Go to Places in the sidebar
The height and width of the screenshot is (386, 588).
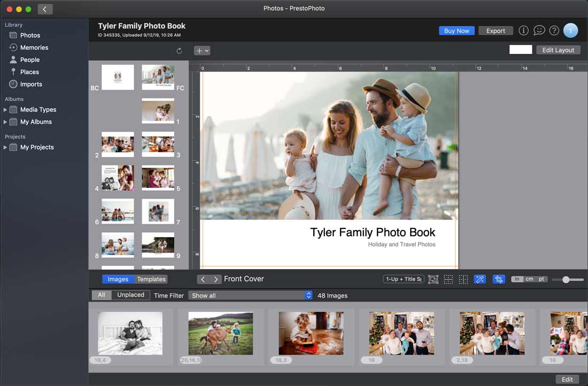pyautogui.click(x=25, y=72)
